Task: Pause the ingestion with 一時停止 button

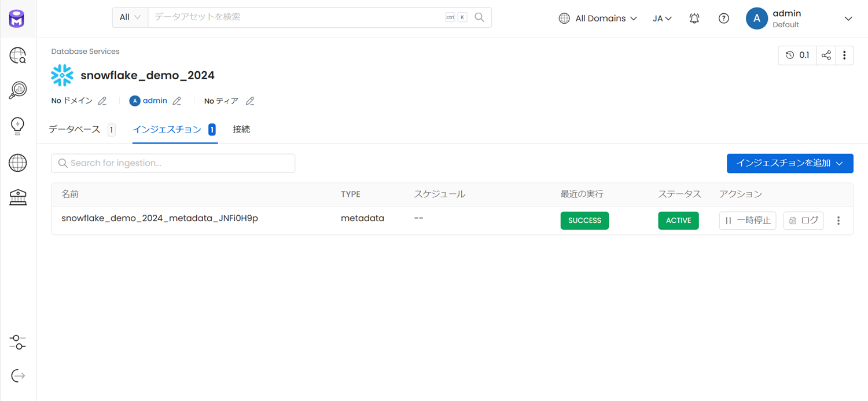Action: click(x=748, y=220)
